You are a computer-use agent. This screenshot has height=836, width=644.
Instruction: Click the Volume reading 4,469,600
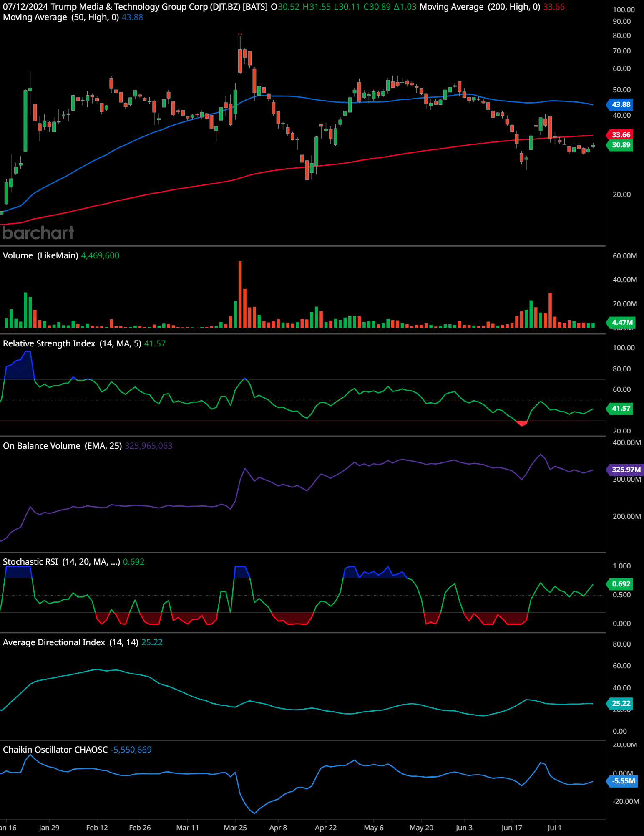pyautogui.click(x=100, y=255)
